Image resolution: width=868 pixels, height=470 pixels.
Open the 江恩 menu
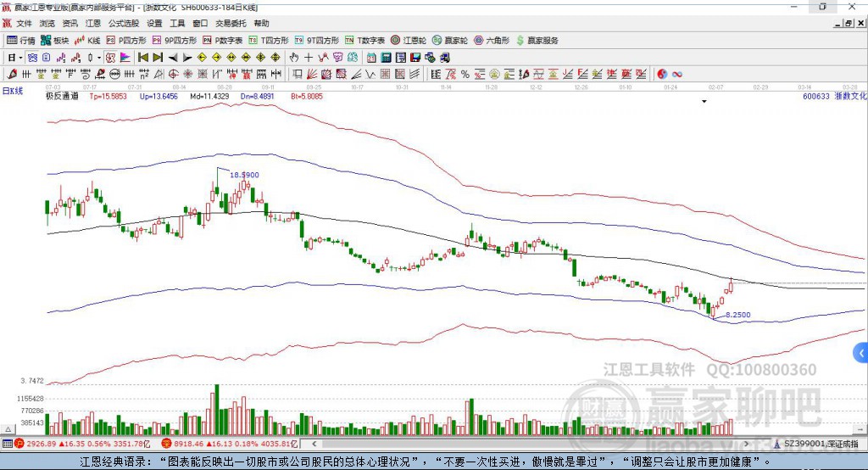pyautogui.click(x=93, y=23)
